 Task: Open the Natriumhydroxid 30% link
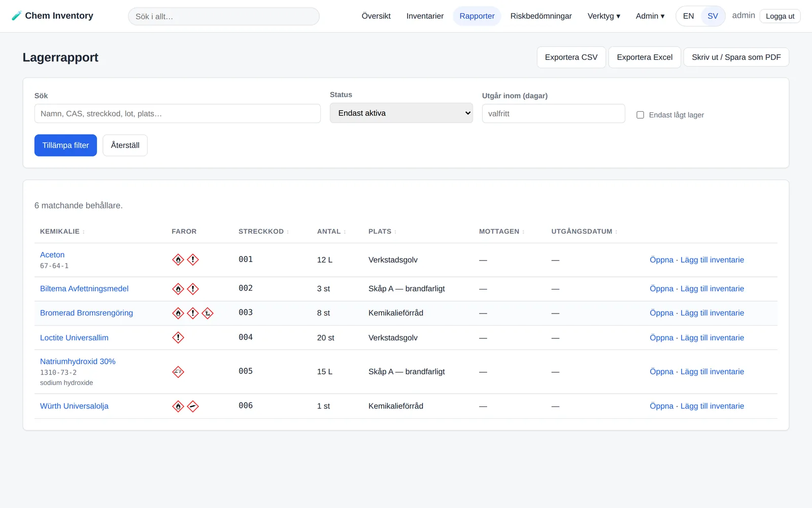[78, 361]
